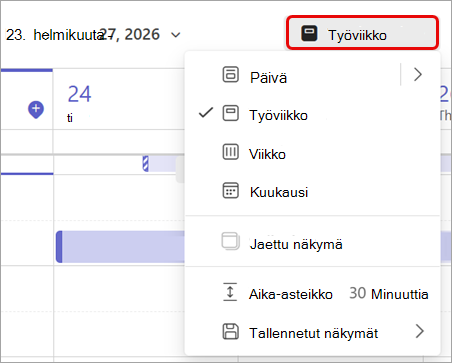Image resolution: width=452 pixels, height=363 pixels.
Task: Click the 30 Minuuttia value
Action: point(389,294)
